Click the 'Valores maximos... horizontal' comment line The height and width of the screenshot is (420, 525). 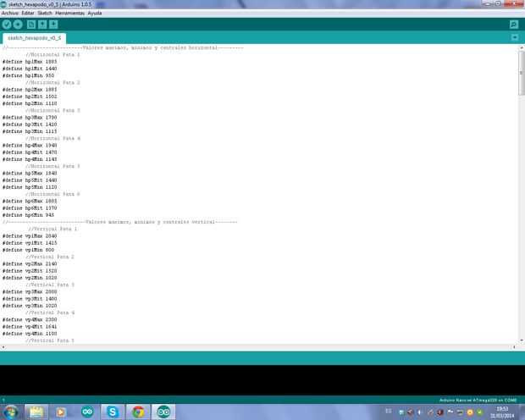click(x=123, y=48)
